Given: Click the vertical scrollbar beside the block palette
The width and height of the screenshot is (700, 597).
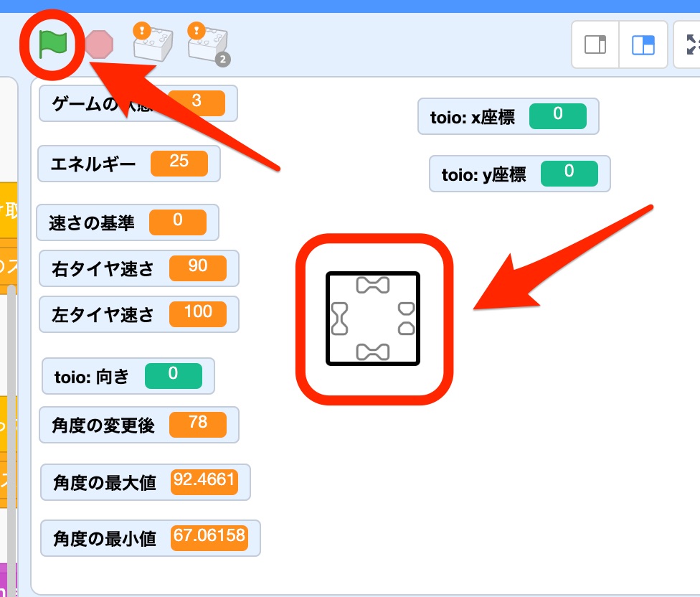Looking at the screenshot, I should [x=11, y=440].
